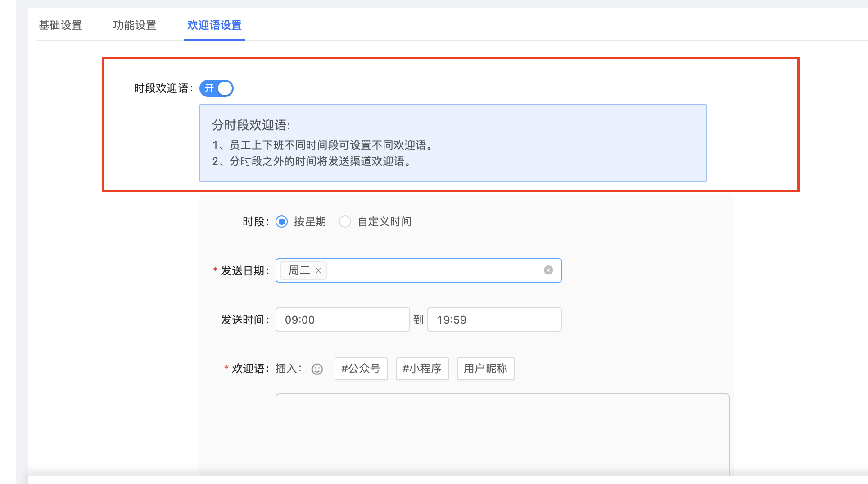Focus the 欢迎语 text area
Viewport: 868px width, 484px height.
tap(502, 435)
